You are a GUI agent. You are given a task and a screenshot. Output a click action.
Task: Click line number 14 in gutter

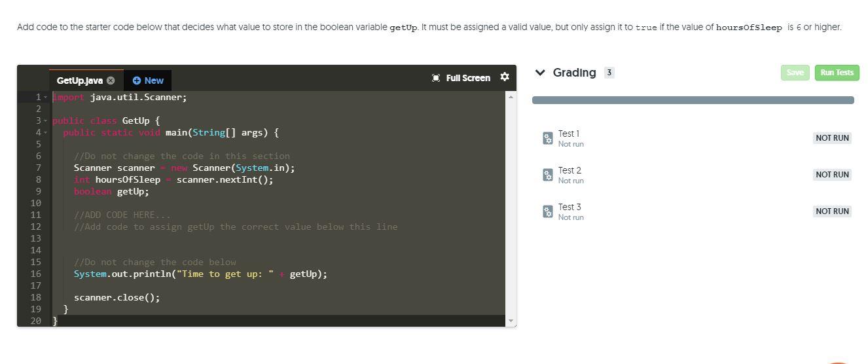pos(35,250)
